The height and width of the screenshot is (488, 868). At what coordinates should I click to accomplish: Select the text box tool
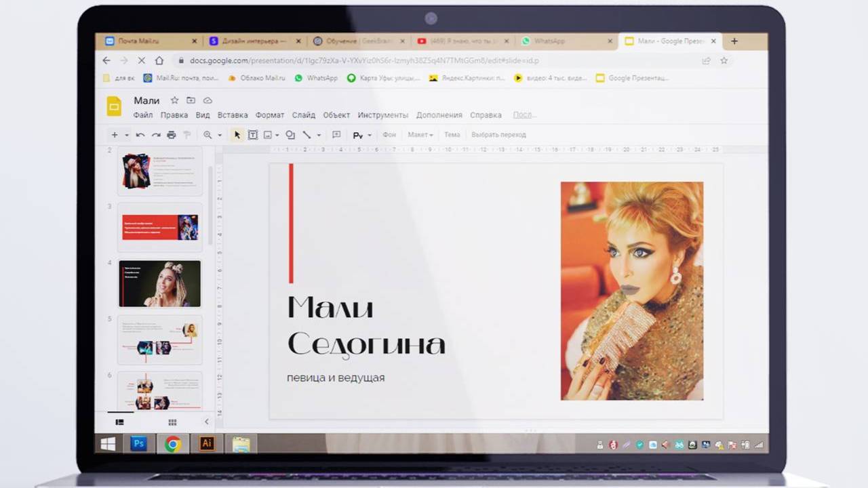point(252,135)
